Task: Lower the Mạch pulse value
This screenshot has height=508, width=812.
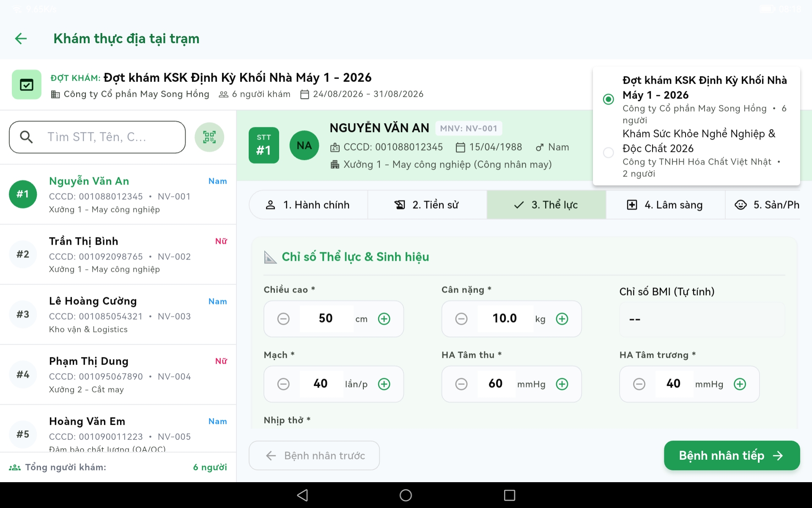Action: click(x=283, y=384)
